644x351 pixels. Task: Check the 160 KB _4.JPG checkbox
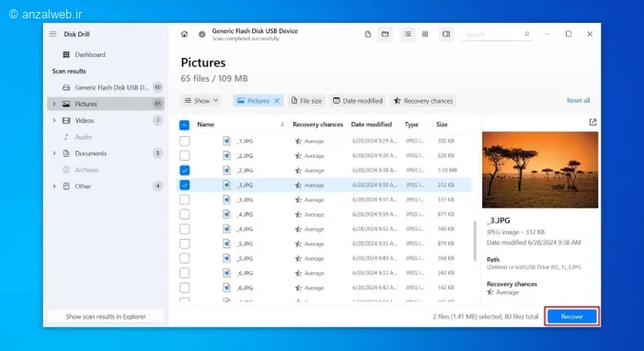(x=185, y=229)
